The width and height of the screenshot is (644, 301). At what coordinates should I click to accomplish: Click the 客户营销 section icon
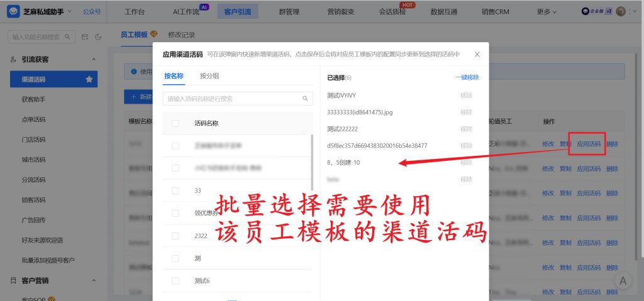tap(13, 281)
